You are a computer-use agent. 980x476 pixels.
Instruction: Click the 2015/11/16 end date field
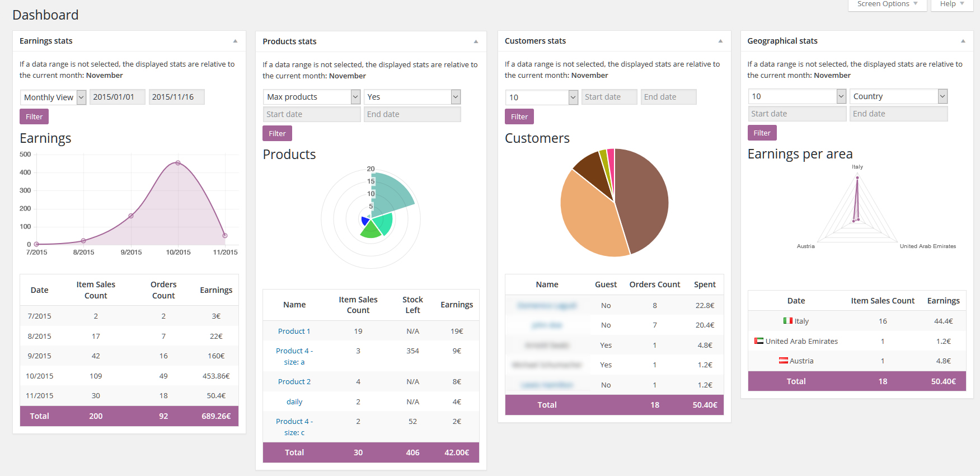click(177, 97)
